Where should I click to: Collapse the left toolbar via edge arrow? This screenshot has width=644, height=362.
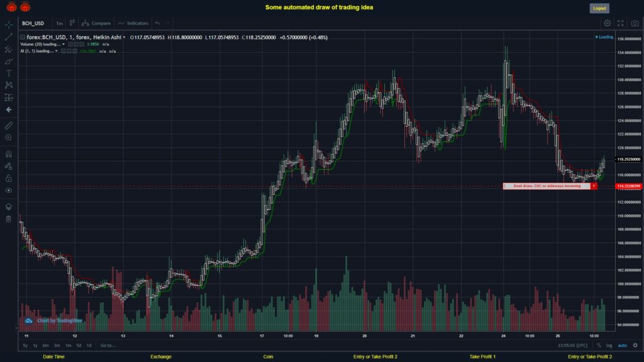click(x=17, y=327)
